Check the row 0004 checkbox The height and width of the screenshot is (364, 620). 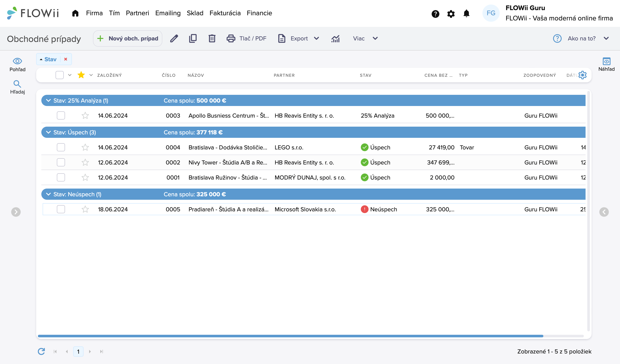[61, 147]
